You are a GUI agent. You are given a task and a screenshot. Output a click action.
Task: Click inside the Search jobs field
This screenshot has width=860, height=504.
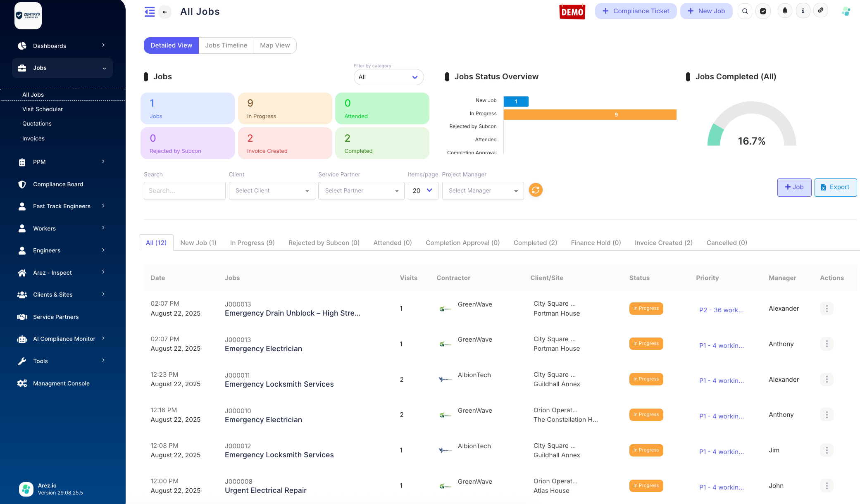184,190
